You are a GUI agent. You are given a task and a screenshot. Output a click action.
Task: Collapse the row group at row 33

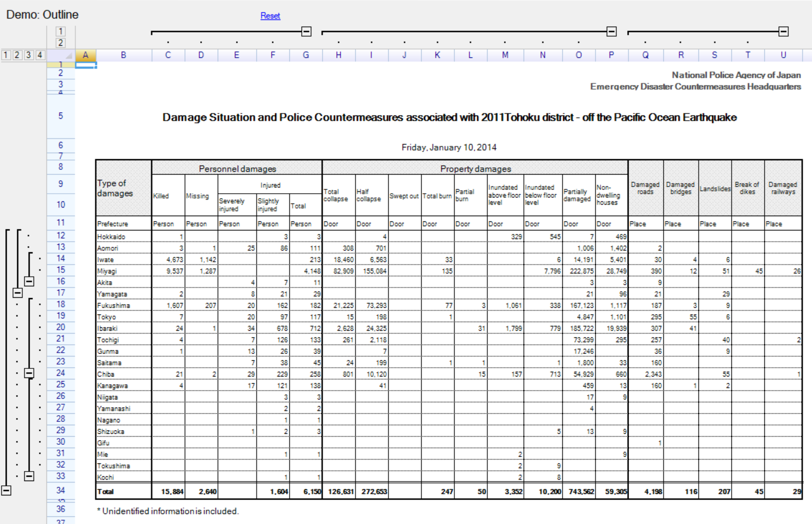click(x=29, y=476)
